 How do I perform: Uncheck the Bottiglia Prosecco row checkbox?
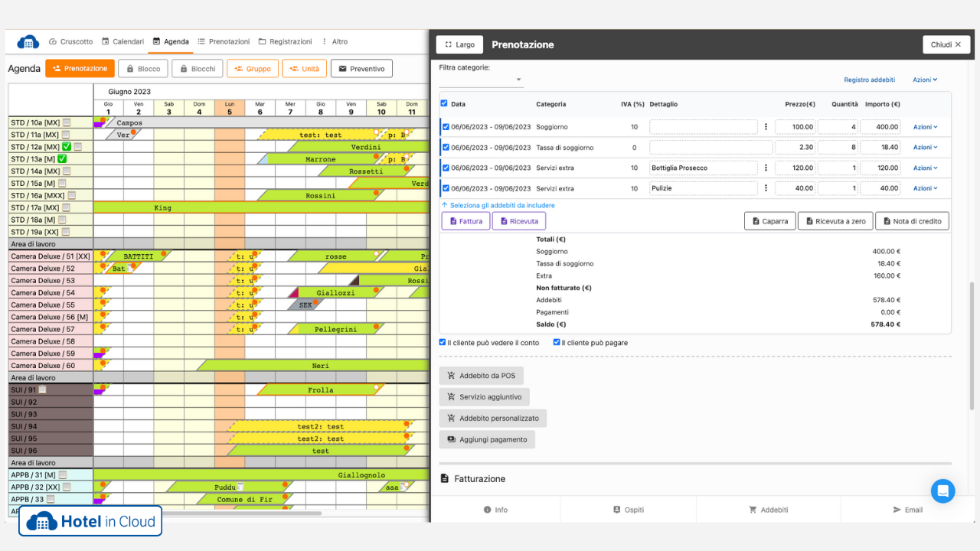[446, 168]
